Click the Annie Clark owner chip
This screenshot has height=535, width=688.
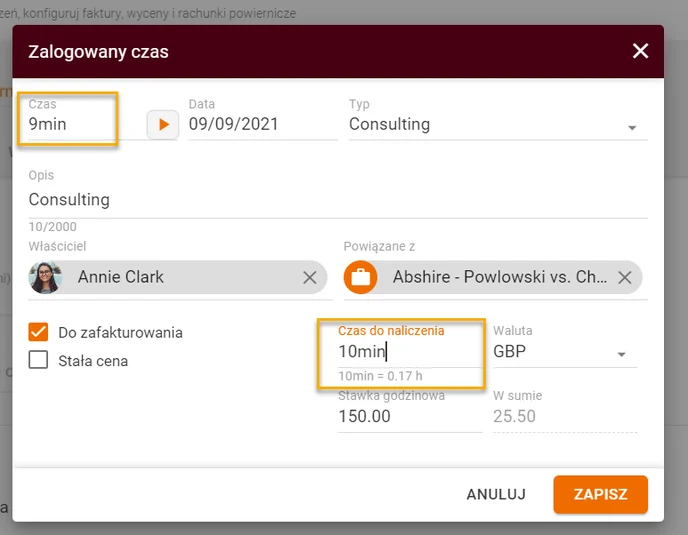(x=178, y=277)
